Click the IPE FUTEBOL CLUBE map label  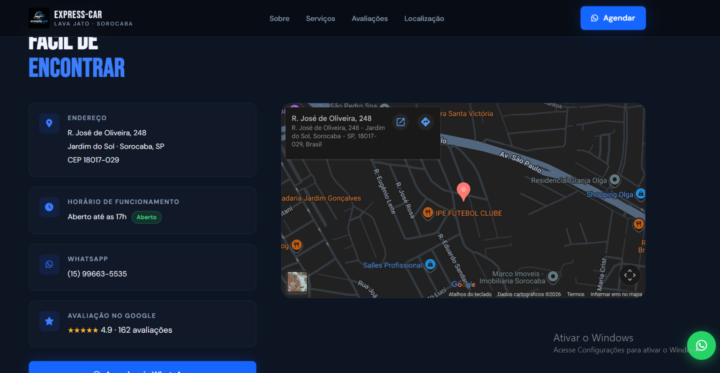coord(468,213)
